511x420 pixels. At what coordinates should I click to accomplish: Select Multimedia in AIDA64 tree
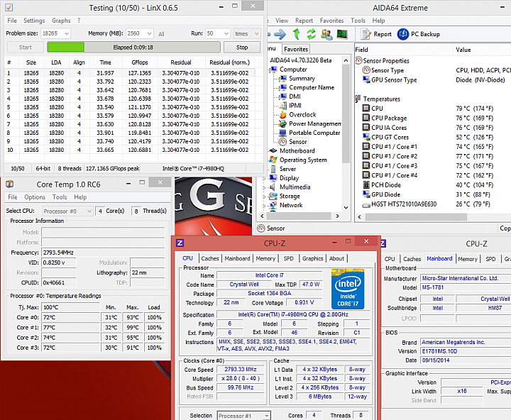(x=295, y=187)
